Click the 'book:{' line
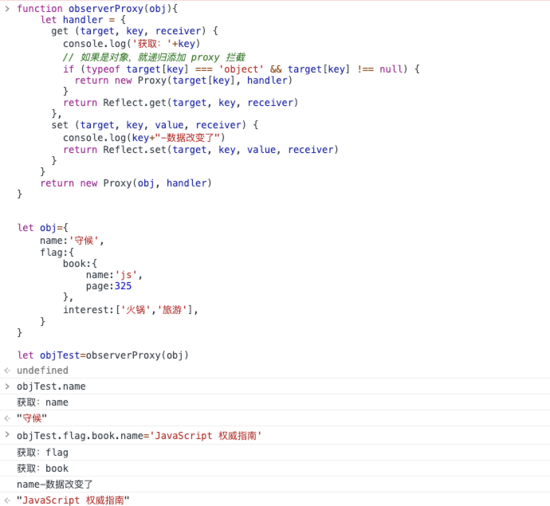Screen dimensions: 550x506 pyautogui.click(x=80, y=264)
